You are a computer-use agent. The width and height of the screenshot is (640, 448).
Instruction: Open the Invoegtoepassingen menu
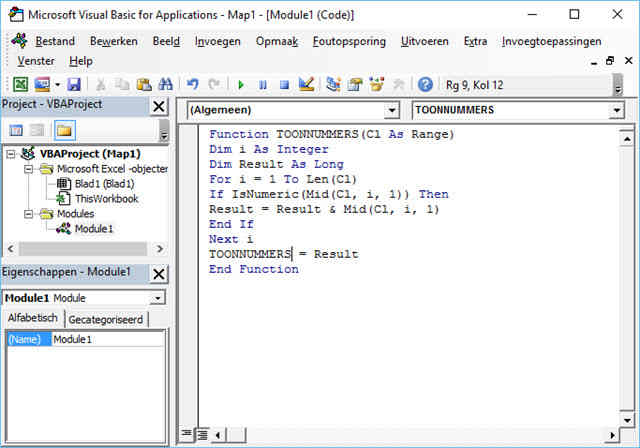(x=551, y=41)
